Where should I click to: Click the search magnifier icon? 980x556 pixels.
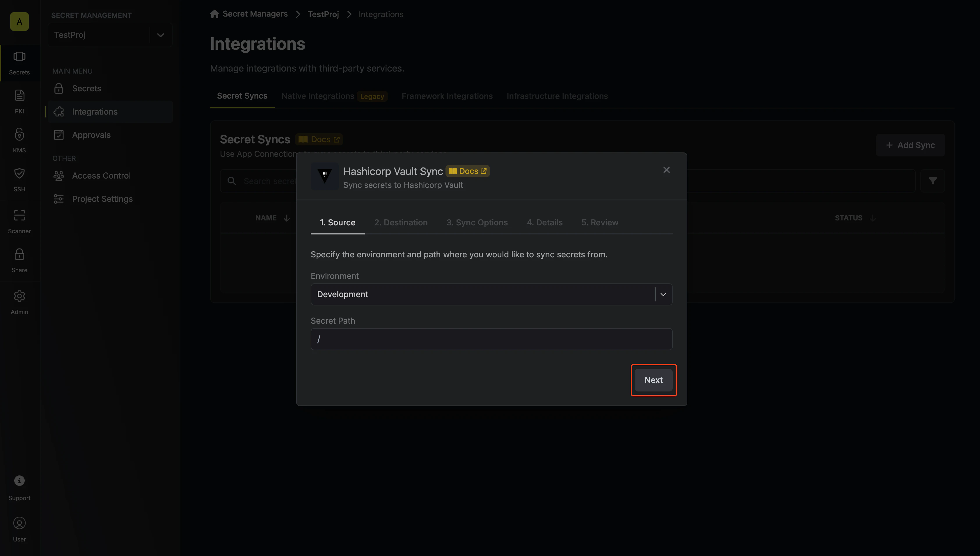click(x=232, y=181)
